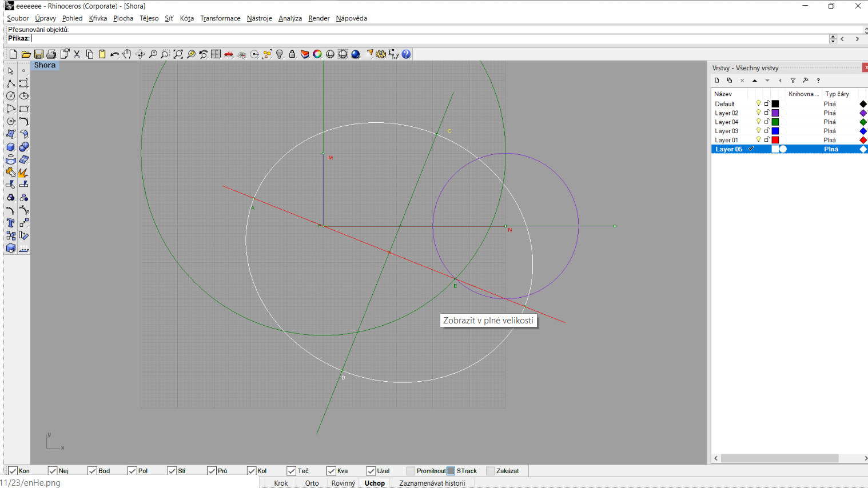Toggle Orto in the status bar
This screenshot has height=488, width=868.
[312, 483]
